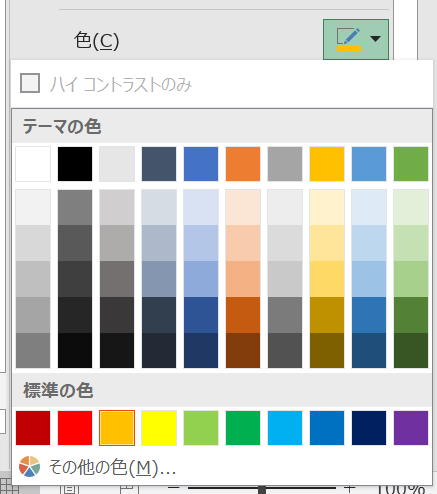Choose the standard purple swatch
The height and width of the screenshot is (494, 437).
tap(411, 428)
